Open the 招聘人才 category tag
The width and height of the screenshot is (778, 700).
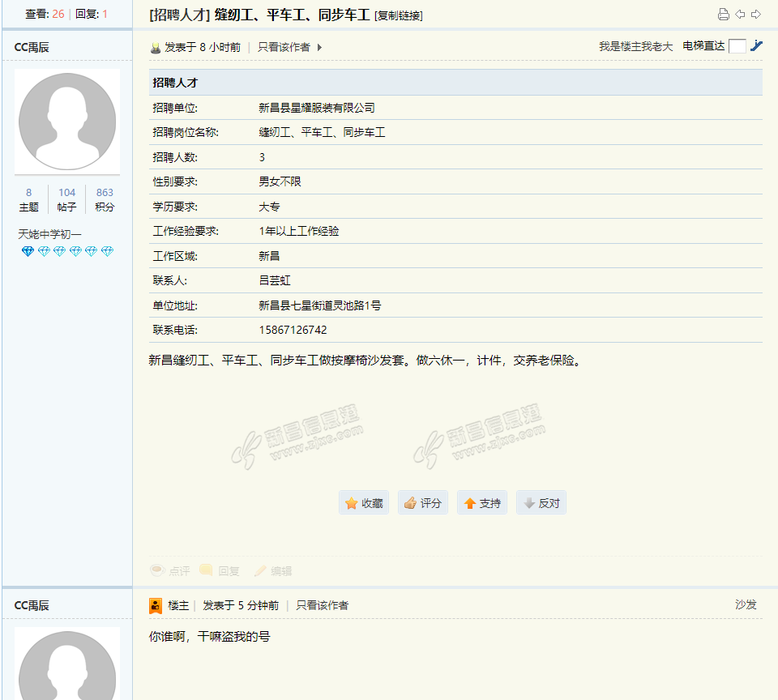click(180, 15)
